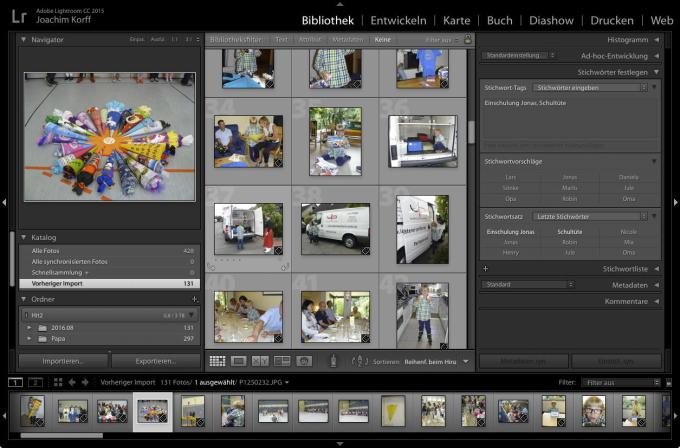Open Letzte Stichwörter dropdown
Image resolution: width=680 pixels, height=448 pixels.
point(590,216)
